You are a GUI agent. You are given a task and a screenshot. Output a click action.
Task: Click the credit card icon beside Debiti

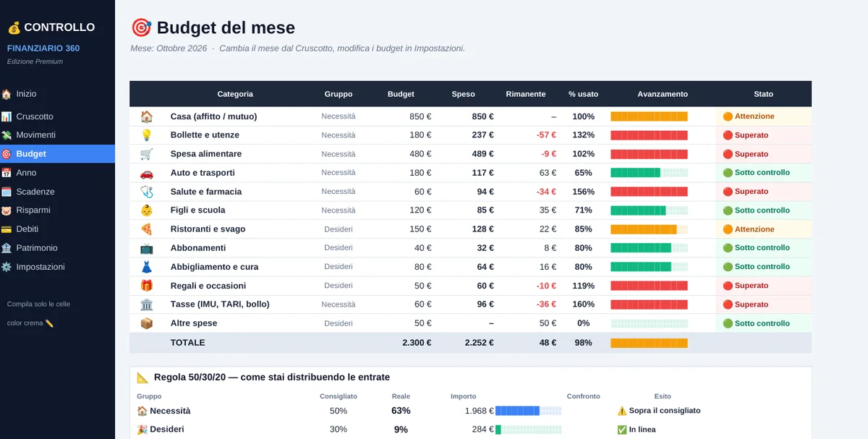click(x=7, y=229)
